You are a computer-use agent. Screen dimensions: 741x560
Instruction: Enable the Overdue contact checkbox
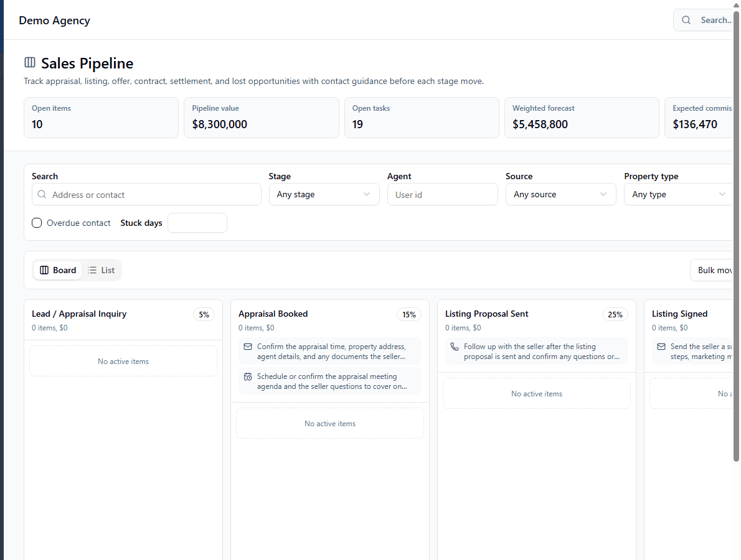37,223
